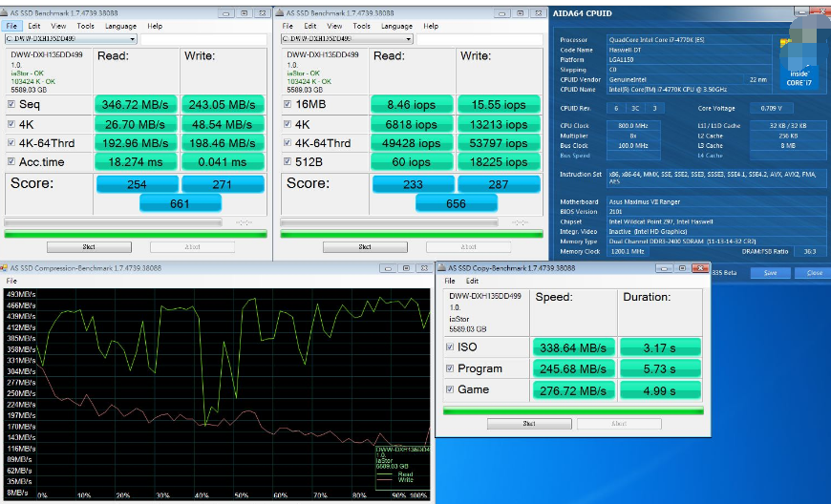Uncheck the 512B test checkbox
Image resolution: width=831 pixels, height=504 pixels.
[288, 161]
